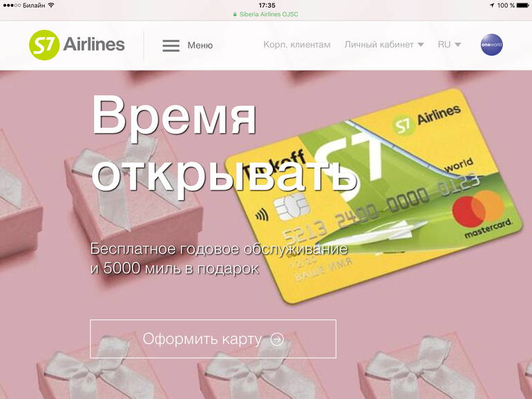
Task: Click the circled arrow in Оформить карту
Action: coord(277,339)
